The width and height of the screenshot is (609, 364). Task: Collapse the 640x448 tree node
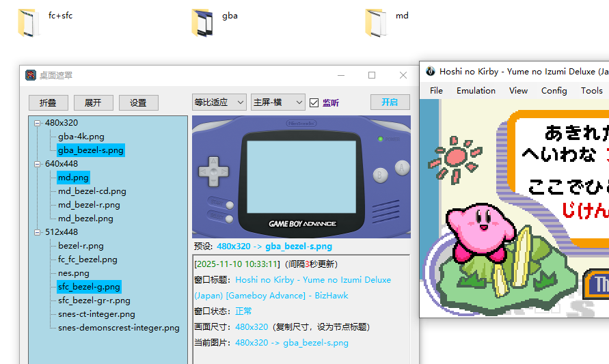[x=37, y=164]
